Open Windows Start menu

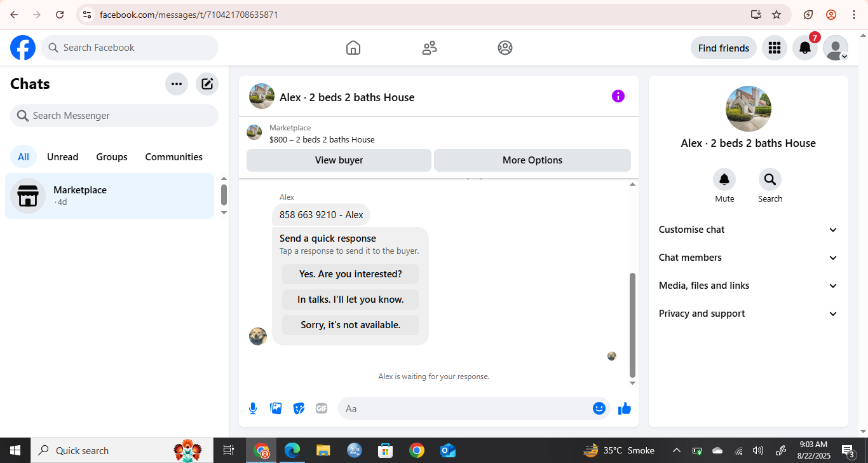tap(15, 450)
